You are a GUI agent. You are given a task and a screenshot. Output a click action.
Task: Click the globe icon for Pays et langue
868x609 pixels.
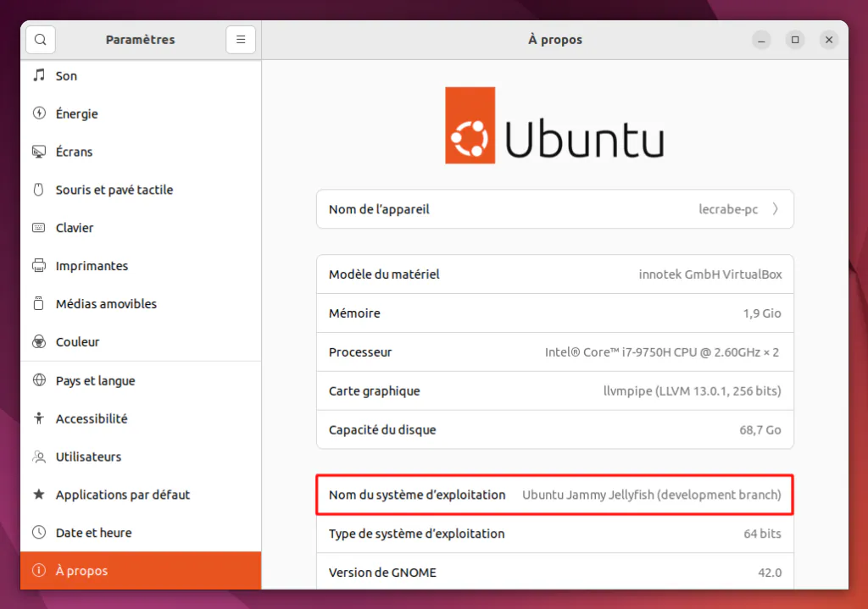(x=39, y=380)
